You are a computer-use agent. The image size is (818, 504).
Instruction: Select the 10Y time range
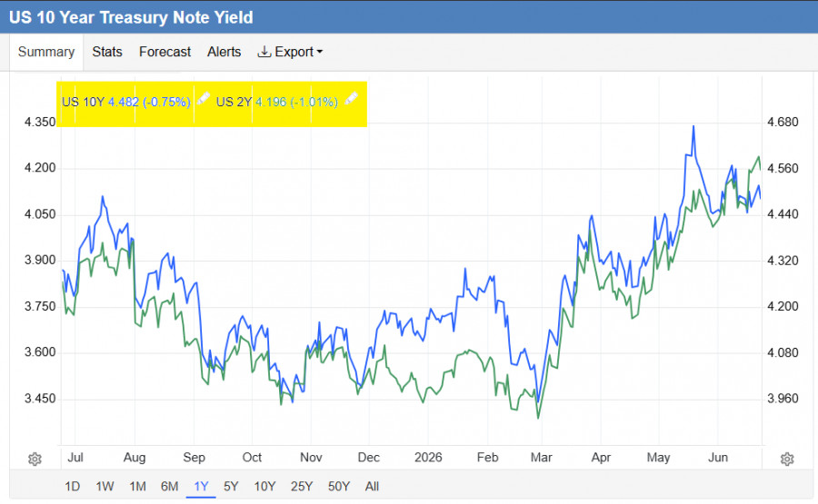tap(264, 486)
